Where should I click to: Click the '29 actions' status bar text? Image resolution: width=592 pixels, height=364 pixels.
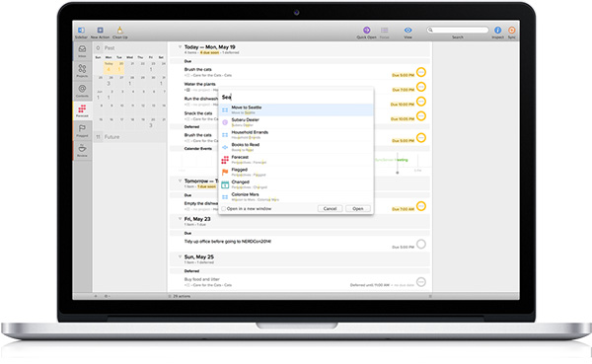[182, 296]
